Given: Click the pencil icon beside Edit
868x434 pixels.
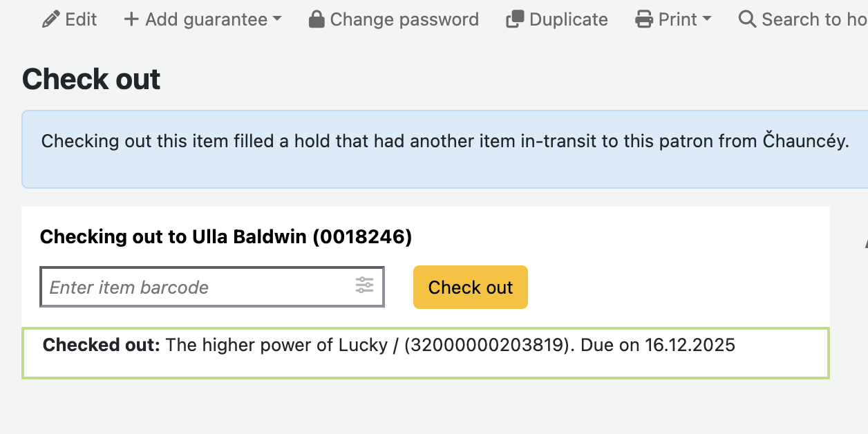Looking at the screenshot, I should pyautogui.click(x=50, y=19).
